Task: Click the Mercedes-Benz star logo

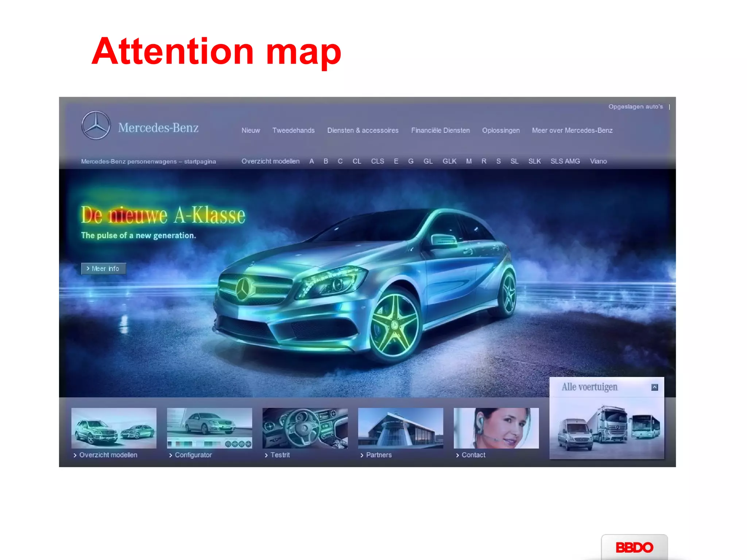Action: point(96,125)
